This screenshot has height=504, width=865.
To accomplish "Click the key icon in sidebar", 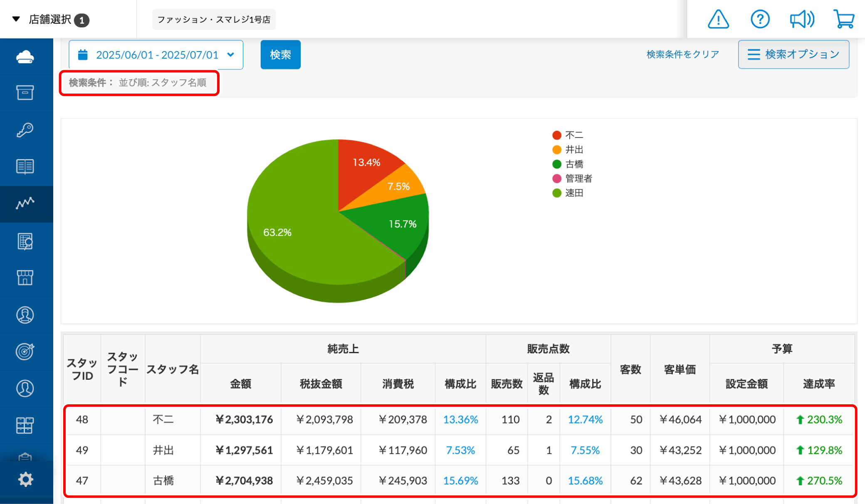I will coord(25,130).
